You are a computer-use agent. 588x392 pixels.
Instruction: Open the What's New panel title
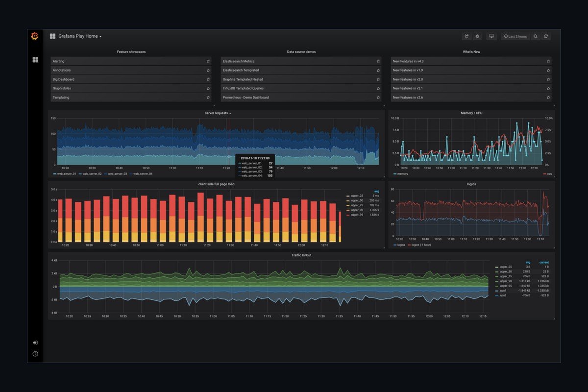tap(471, 51)
